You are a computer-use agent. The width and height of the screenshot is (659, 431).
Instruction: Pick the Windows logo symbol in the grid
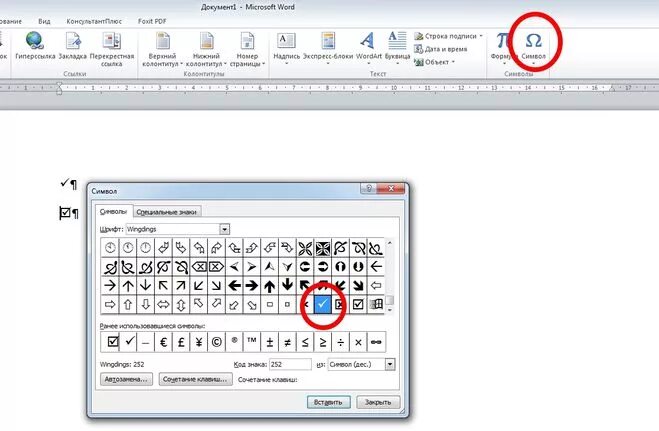[x=376, y=304]
